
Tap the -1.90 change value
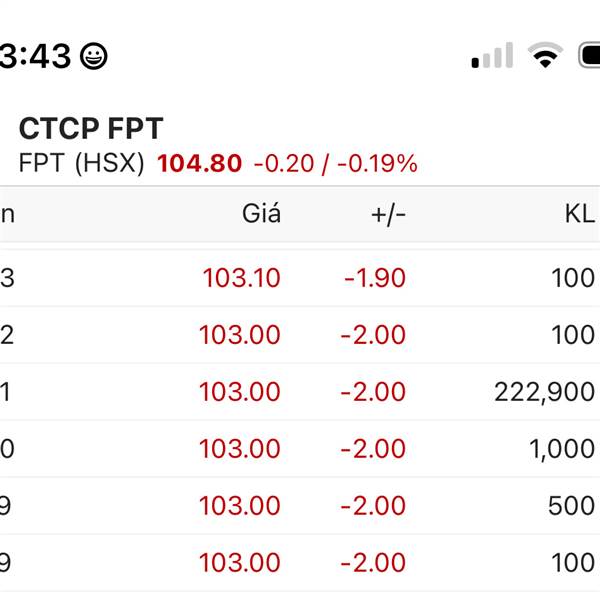tap(375, 278)
